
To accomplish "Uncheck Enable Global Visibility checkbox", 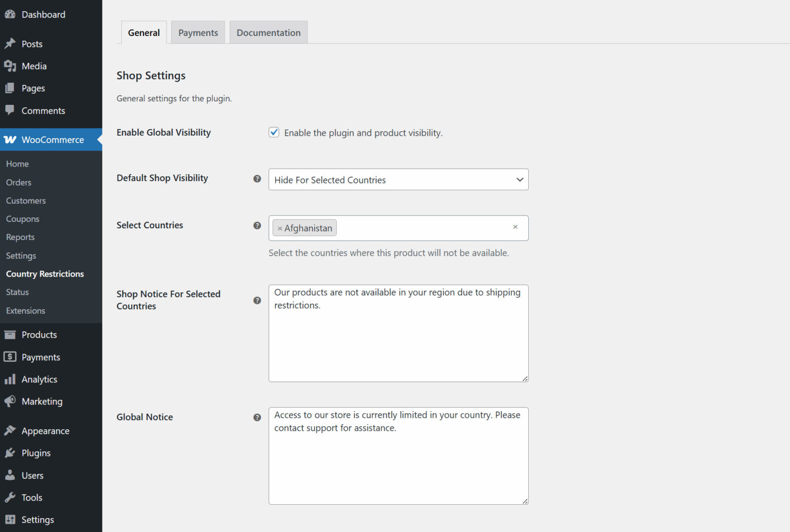I will 274,132.
